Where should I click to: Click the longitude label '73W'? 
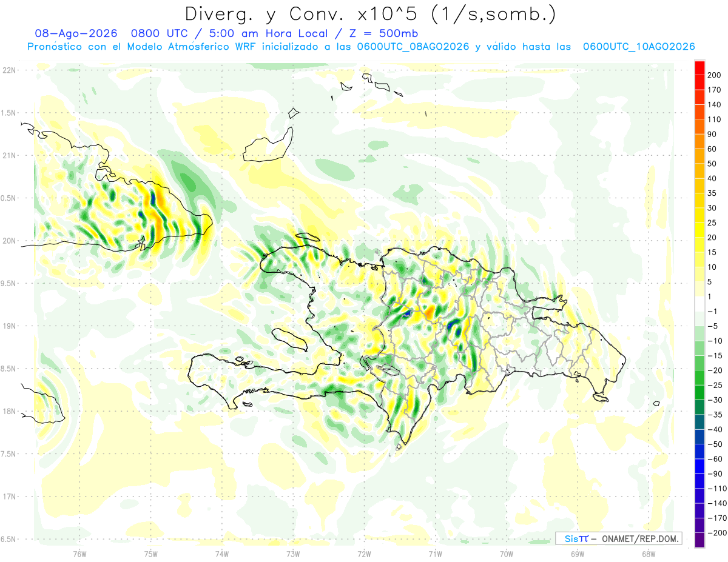(x=293, y=554)
